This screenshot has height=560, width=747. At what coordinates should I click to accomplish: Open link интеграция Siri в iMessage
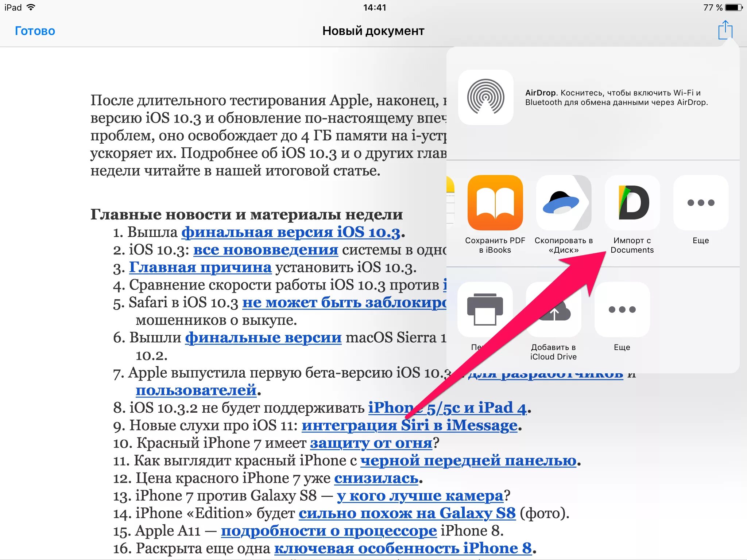(410, 425)
